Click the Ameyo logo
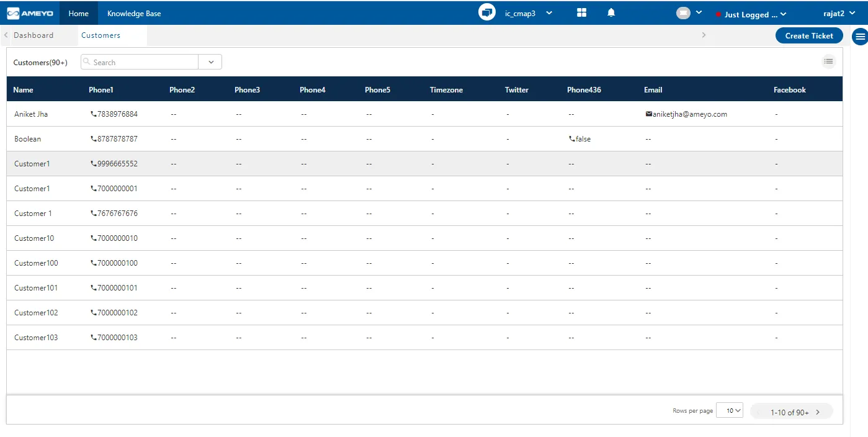The height and width of the screenshot is (437, 868). click(x=30, y=13)
